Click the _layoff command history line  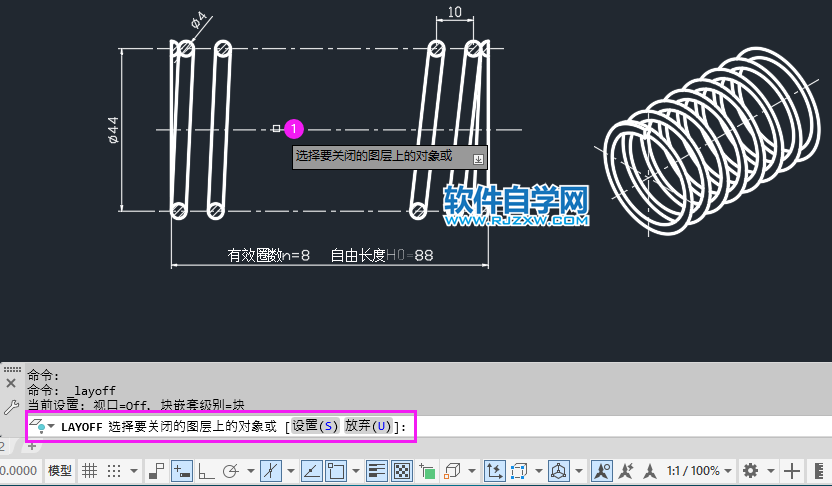(x=72, y=390)
